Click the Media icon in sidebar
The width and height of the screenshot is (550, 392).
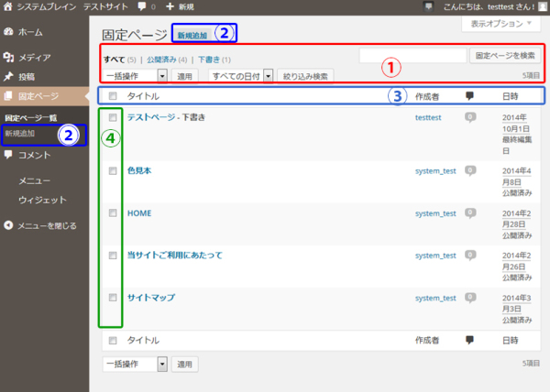click(x=9, y=57)
